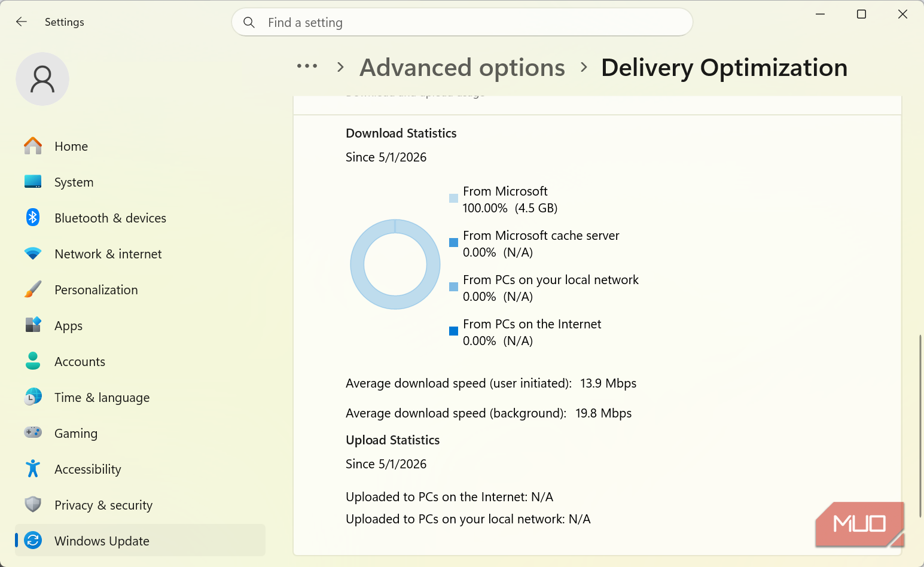Go to Privacy & security

[x=140, y=505]
